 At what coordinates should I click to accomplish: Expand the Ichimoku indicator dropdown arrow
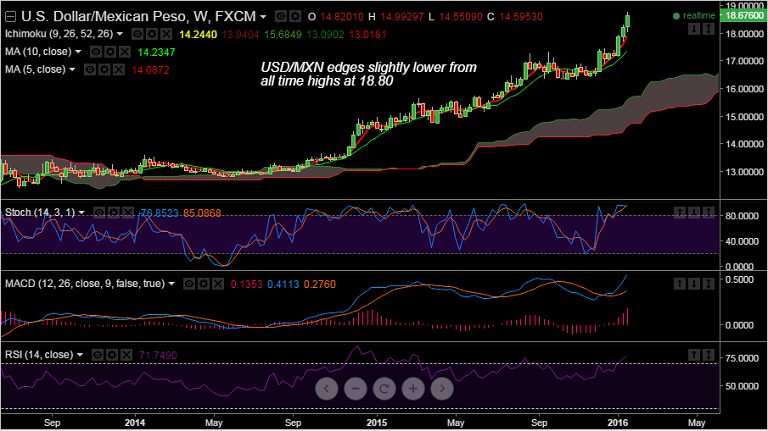120,34
